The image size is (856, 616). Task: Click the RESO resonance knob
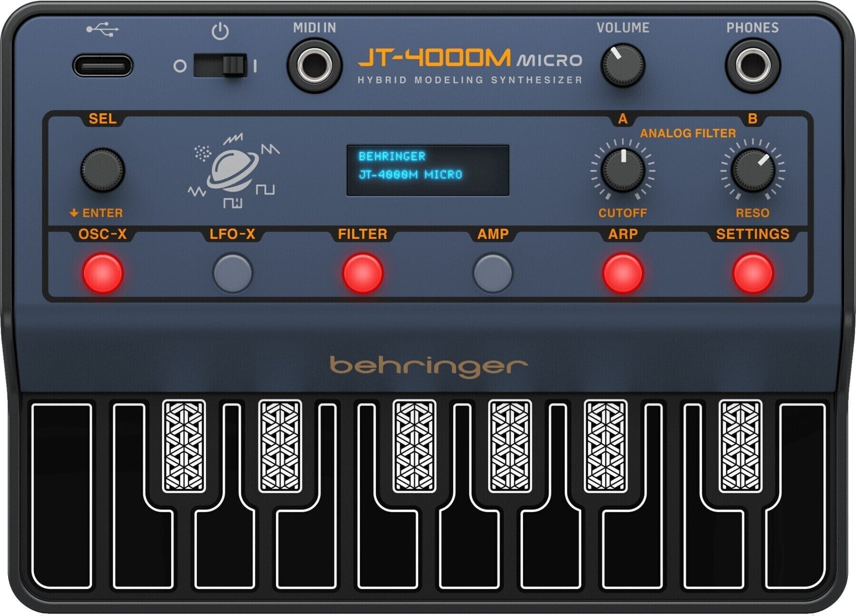[x=752, y=170]
